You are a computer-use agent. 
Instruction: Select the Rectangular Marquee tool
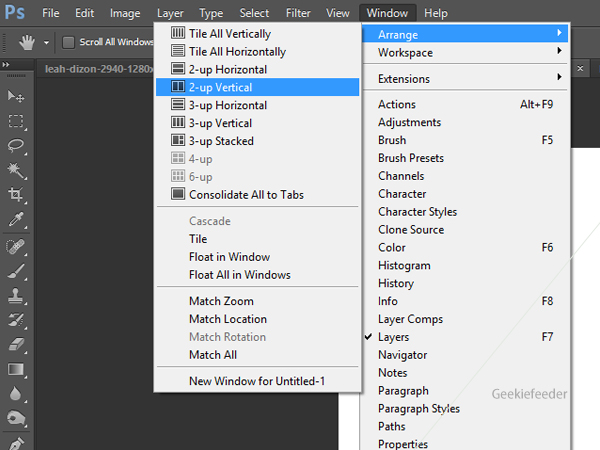(16, 121)
